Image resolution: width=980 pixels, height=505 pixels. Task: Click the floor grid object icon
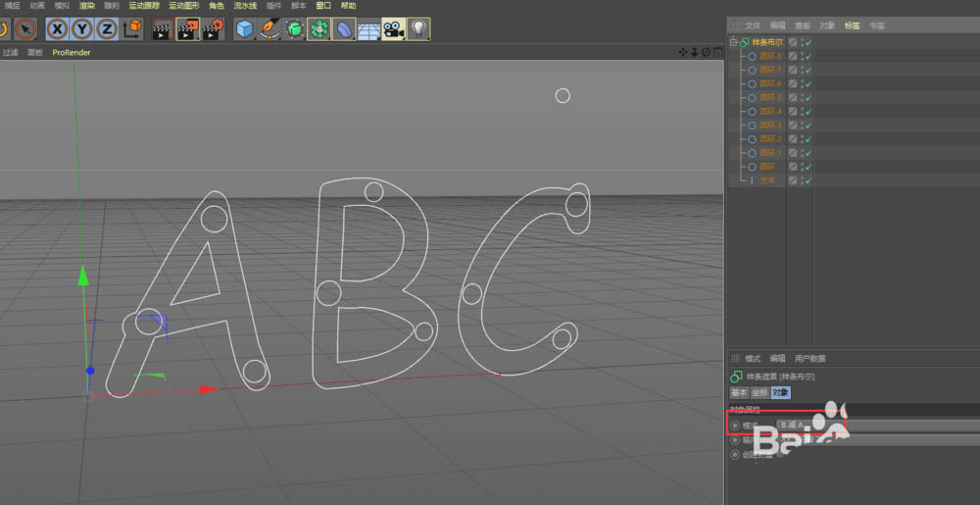coord(369,29)
